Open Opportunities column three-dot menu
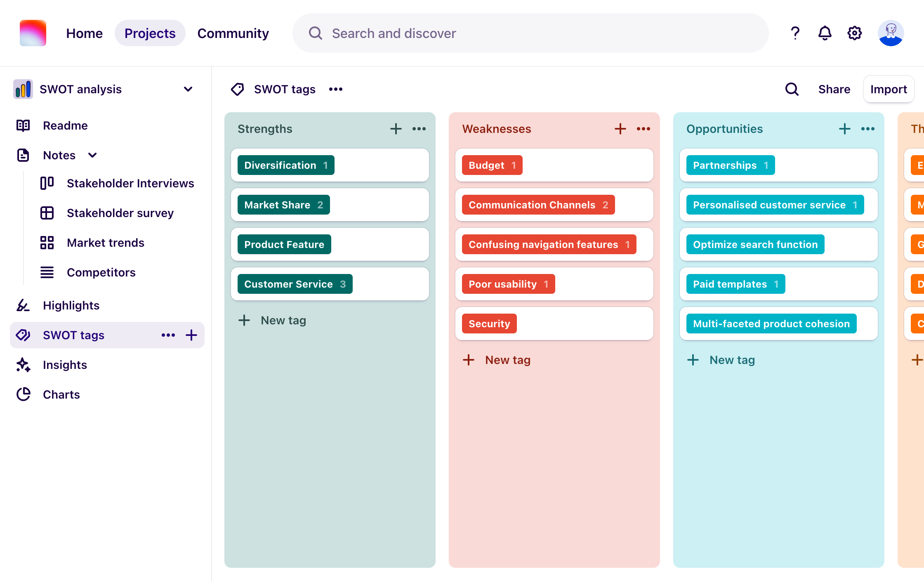The width and height of the screenshot is (924, 581). click(867, 129)
